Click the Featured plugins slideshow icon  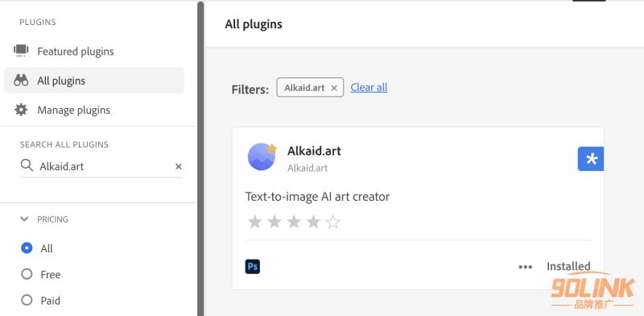coord(21,51)
